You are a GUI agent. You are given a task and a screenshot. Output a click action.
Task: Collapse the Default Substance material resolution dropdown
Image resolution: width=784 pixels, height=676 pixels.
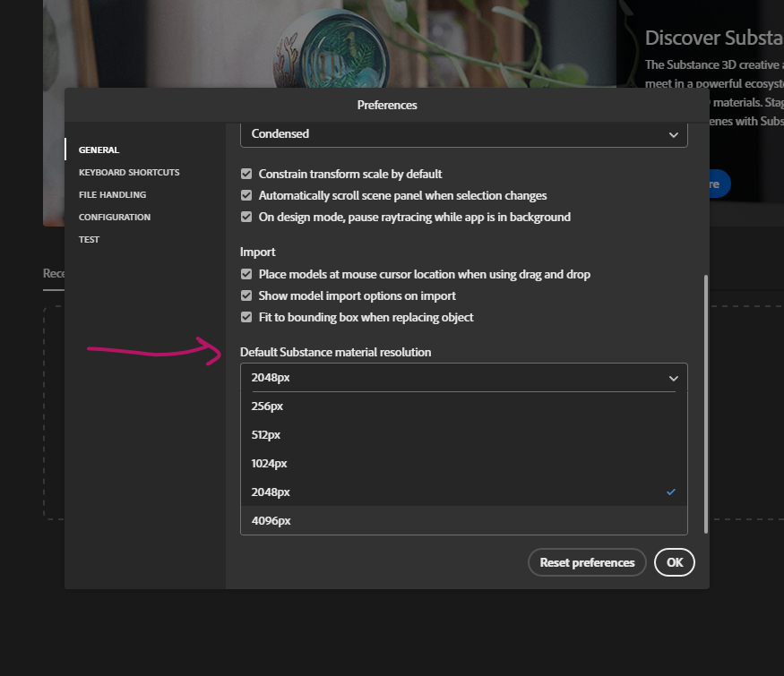pyautogui.click(x=673, y=377)
